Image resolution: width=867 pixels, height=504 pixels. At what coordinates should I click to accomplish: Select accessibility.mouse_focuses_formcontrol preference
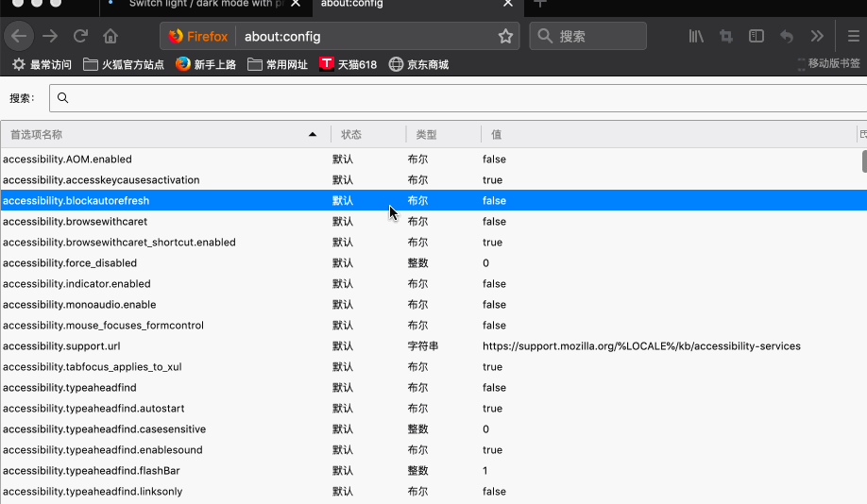tap(432, 326)
